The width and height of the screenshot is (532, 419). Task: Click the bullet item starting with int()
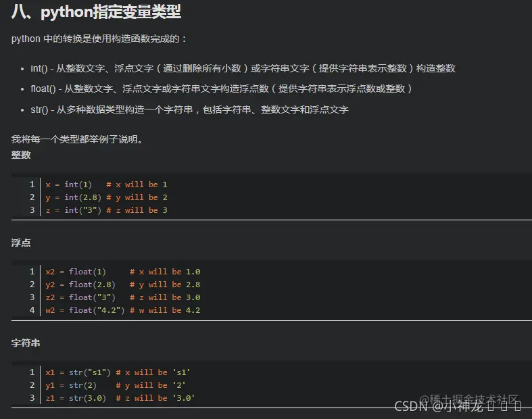[243, 68]
